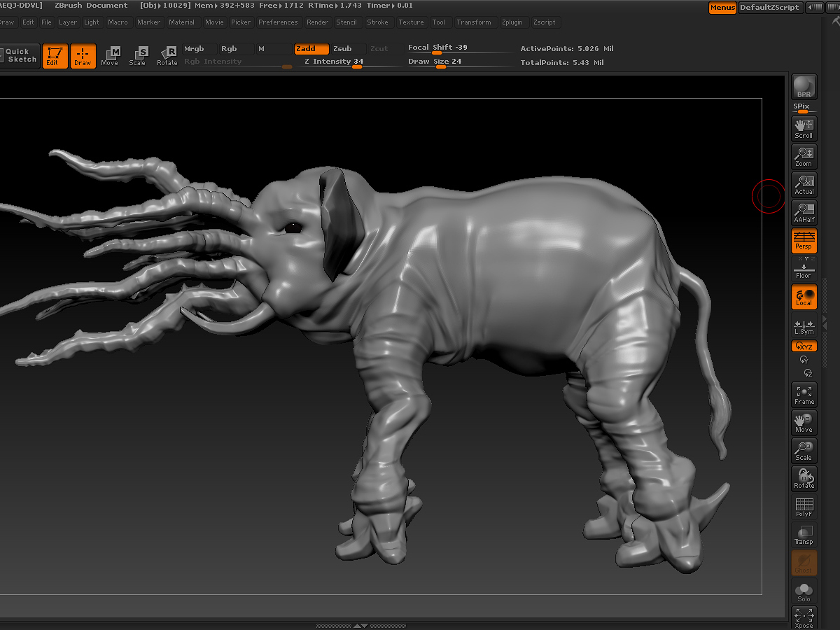840x630 pixels.
Task: Open the Stencil menu
Action: coord(346,22)
